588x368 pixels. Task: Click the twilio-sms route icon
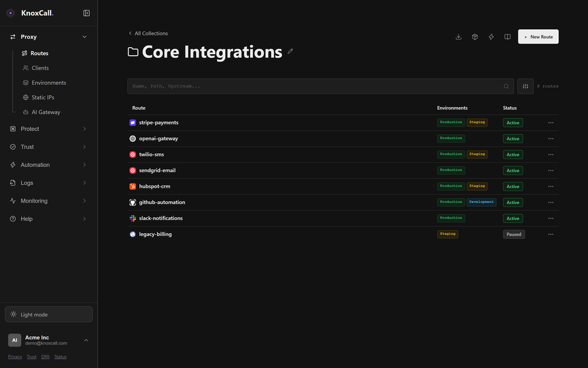coord(132,154)
